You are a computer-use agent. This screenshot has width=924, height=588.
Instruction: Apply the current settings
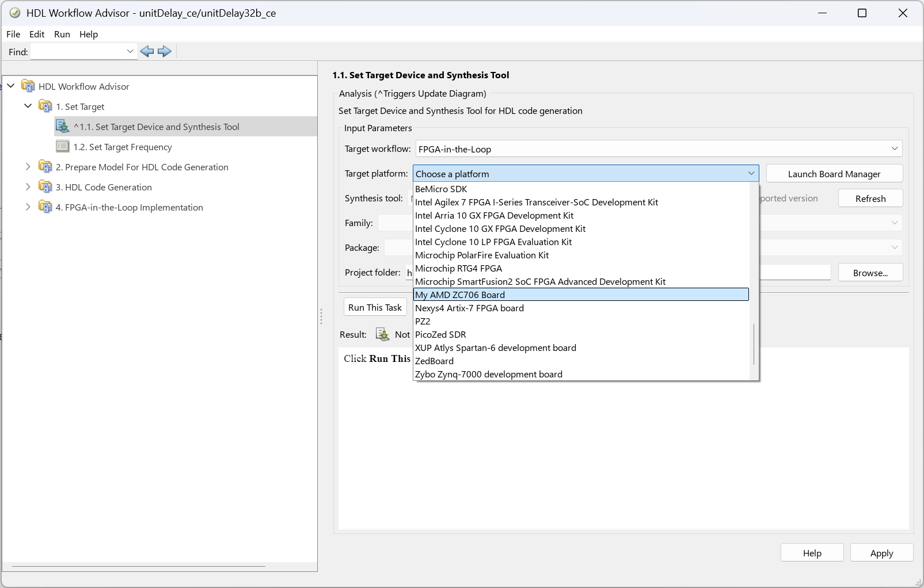click(x=881, y=552)
